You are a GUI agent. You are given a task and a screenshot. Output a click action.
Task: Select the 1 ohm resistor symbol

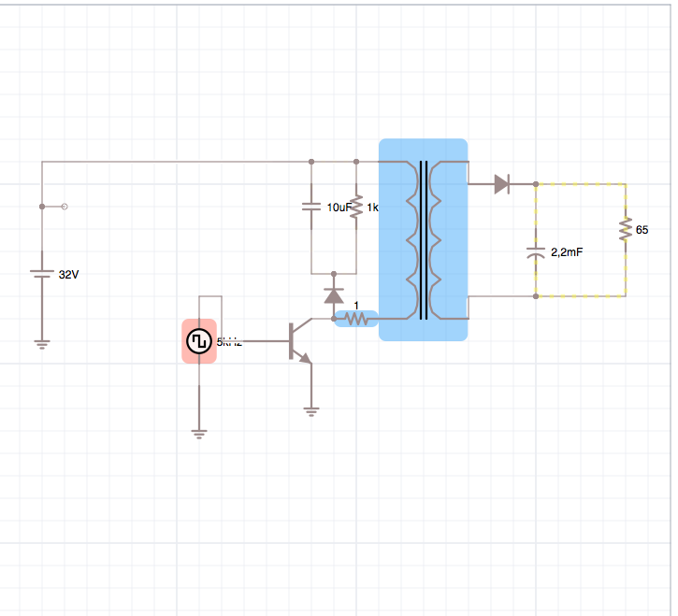tap(356, 319)
